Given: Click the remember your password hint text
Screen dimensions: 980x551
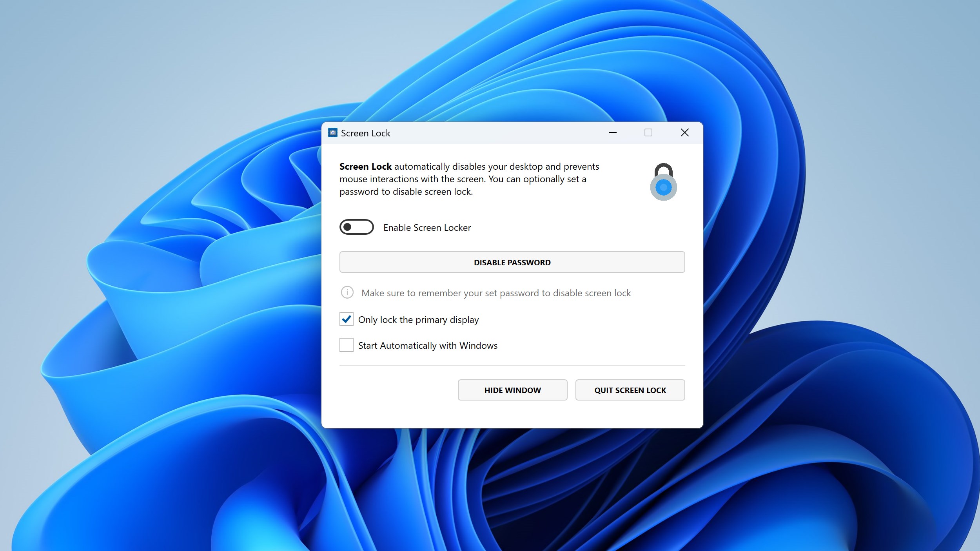Looking at the screenshot, I should click(x=496, y=293).
